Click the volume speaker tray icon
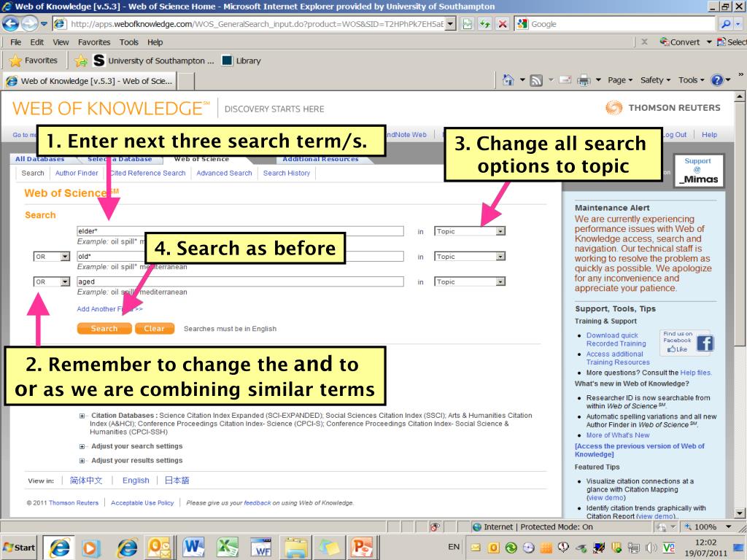This screenshot has width=747, height=560. point(650,548)
